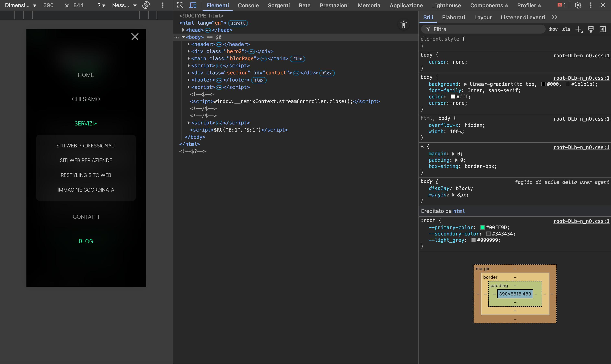This screenshot has width=611, height=364.
Task: Toggle device toolbar icon
Action: coord(193,5)
